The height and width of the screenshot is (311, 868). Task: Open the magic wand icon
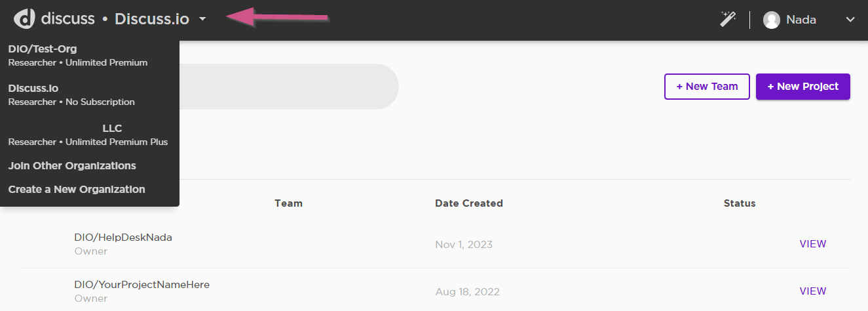coord(728,19)
